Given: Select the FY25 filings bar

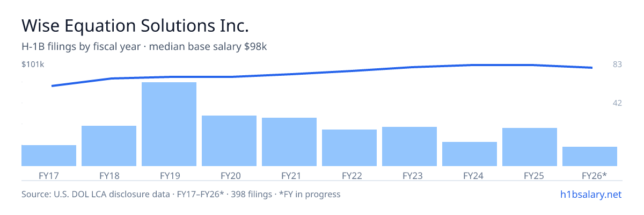Looking at the screenshot, I should click(530, 147).
